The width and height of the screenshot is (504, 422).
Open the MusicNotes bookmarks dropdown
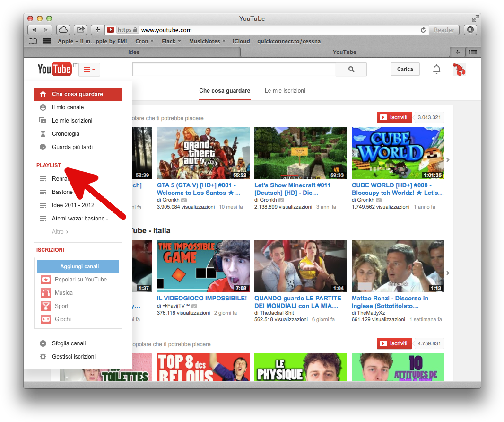pyautogui.click(x=207, y=41)
